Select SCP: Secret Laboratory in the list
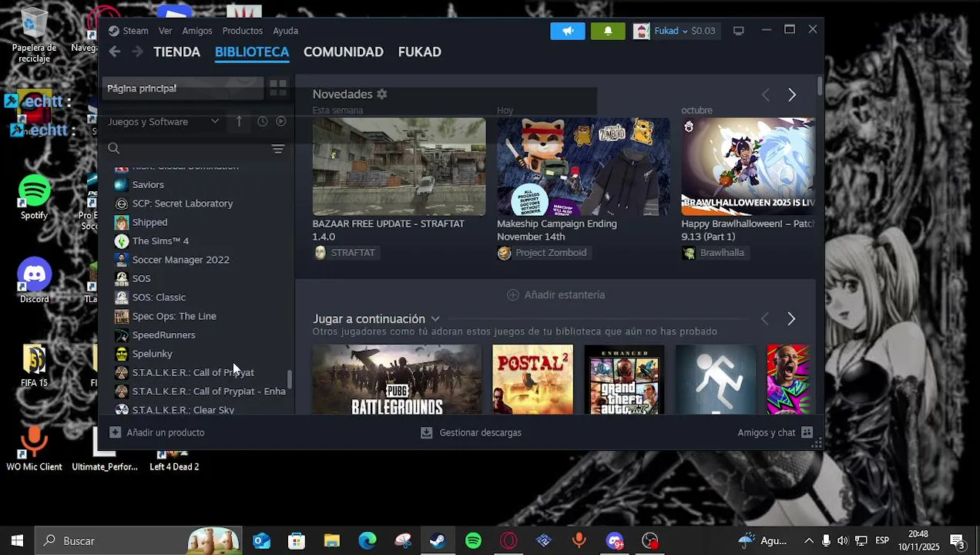The height and width of the screenshot is (555, 980). [183, 203]
